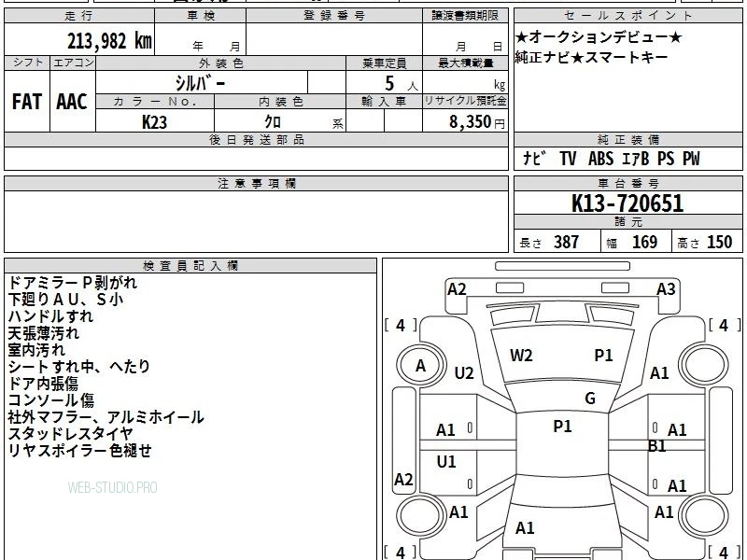The image size is (747, 560).
Task: Click the color number K23
Action: click(x=154, y=122)
